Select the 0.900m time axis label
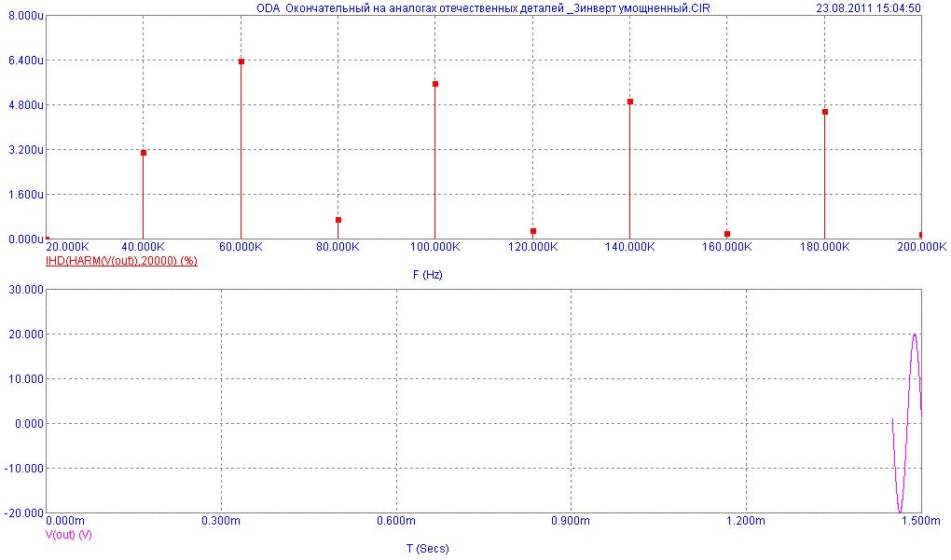Viewport: 951px width, 560px height. tap(571, 521)
